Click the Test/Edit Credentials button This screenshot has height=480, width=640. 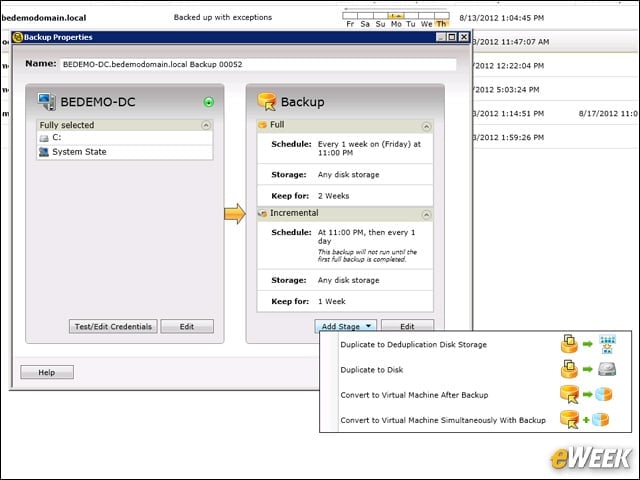click(x=113, y=327)
